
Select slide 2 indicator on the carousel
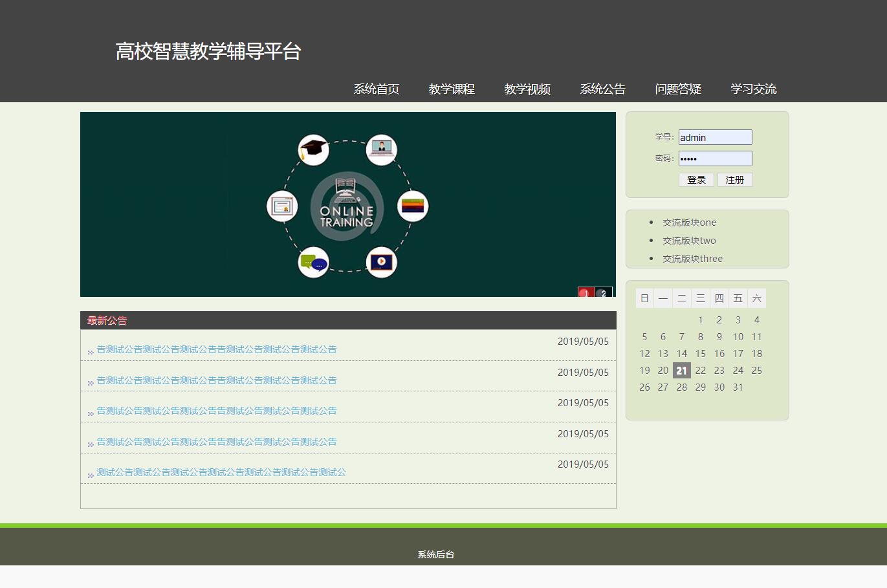click(x=604, y=293)
